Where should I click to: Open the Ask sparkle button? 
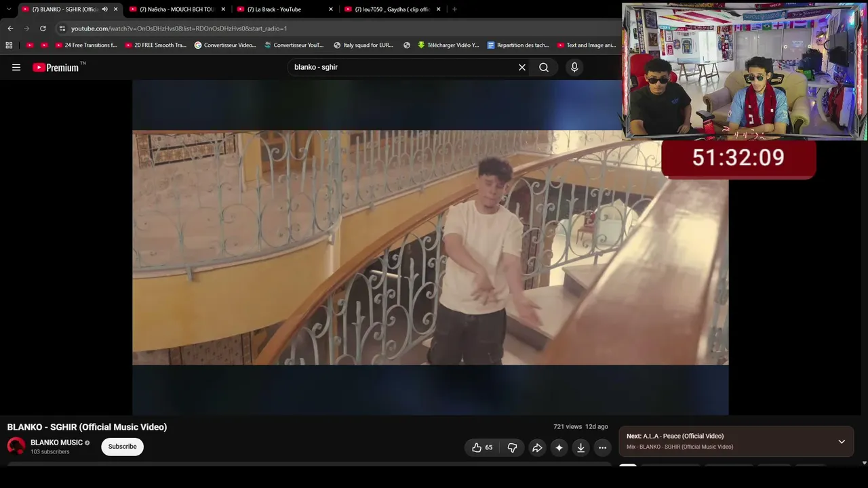[559, 447]
